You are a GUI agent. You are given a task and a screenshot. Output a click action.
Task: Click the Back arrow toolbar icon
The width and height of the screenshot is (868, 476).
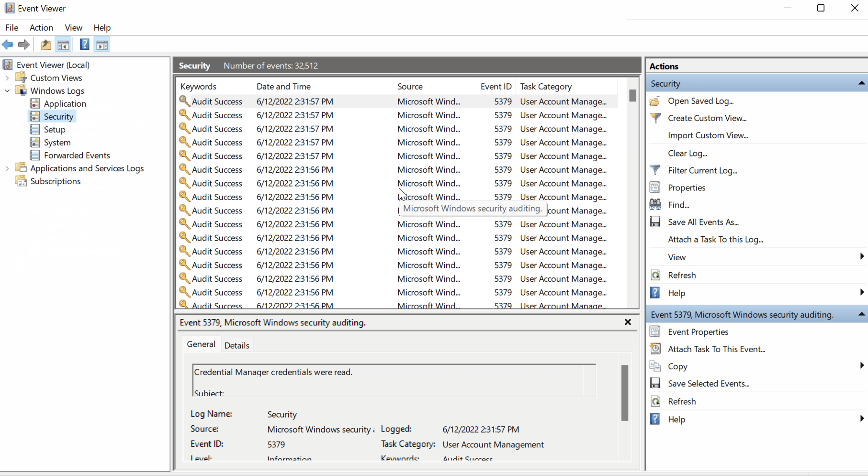(8, 45)
